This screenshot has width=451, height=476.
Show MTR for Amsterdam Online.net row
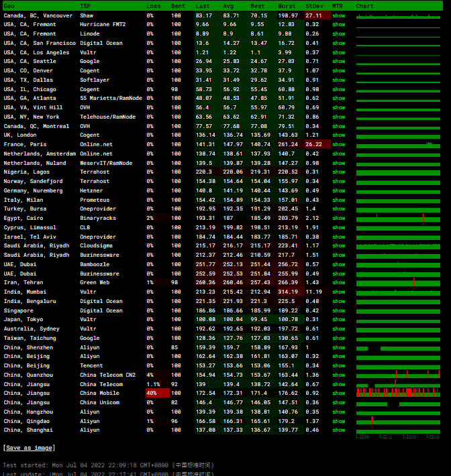point(338,154)
